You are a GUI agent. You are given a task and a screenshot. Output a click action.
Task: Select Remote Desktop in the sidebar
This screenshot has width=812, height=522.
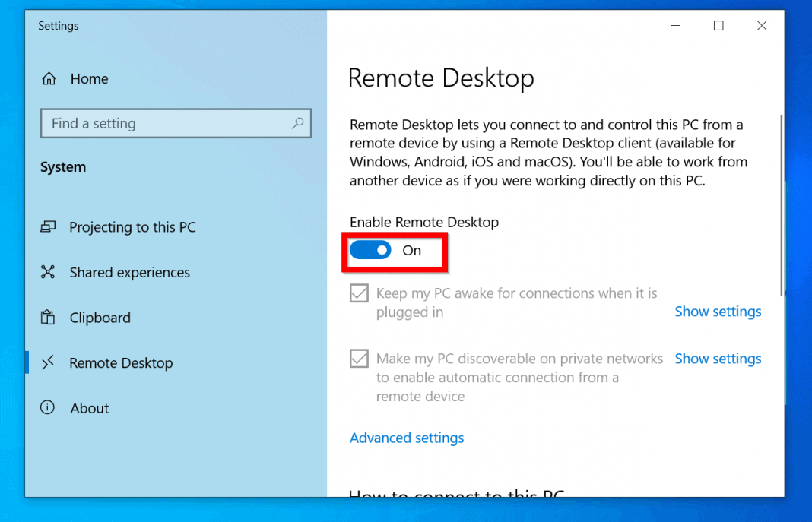click(121, 362)
